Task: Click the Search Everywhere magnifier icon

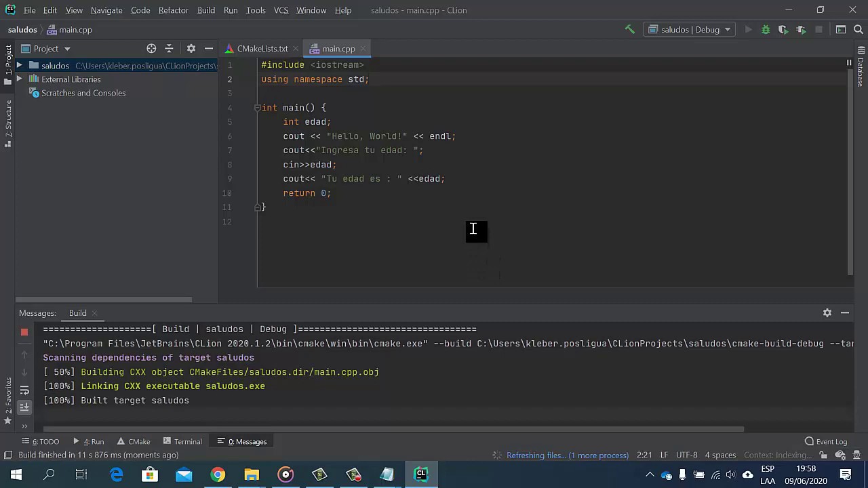Action: pyautogui.click(x=859, y=30)
